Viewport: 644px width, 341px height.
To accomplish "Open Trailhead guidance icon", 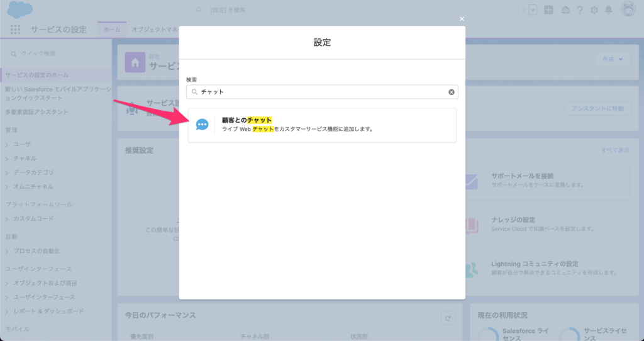I will [x=565, y=10].
